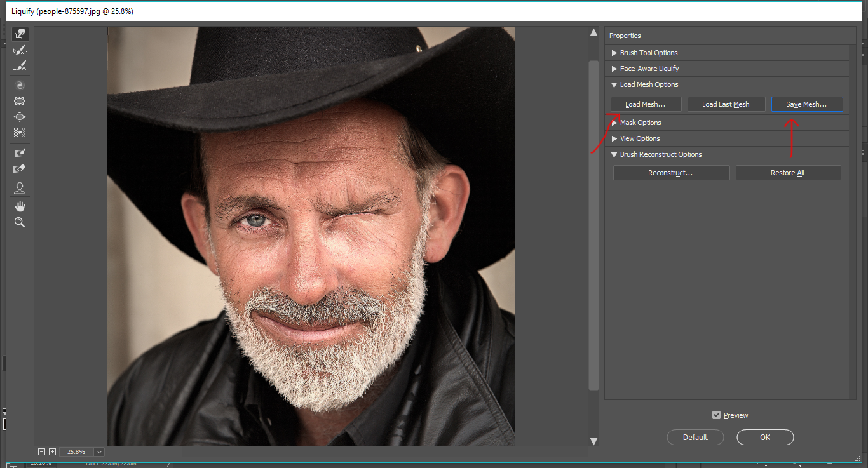Select the Forward Warp tool
868x468 pixels.
pos(20,34)
